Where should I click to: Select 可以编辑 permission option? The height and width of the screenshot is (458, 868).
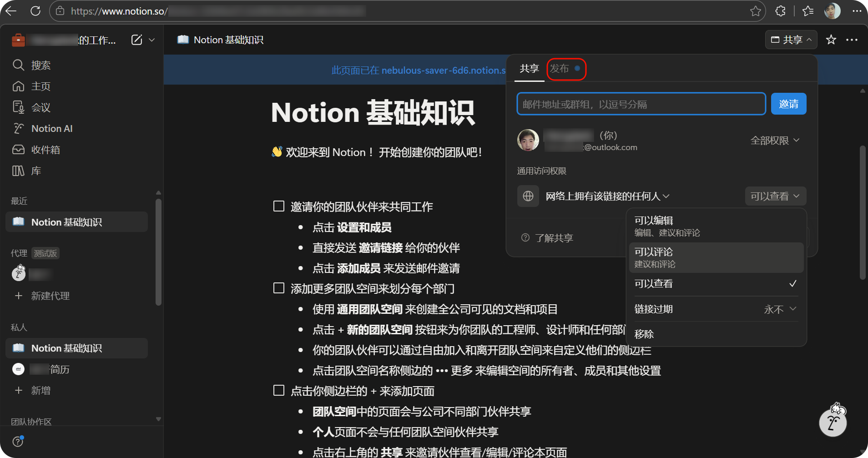(x=716, y=226)
